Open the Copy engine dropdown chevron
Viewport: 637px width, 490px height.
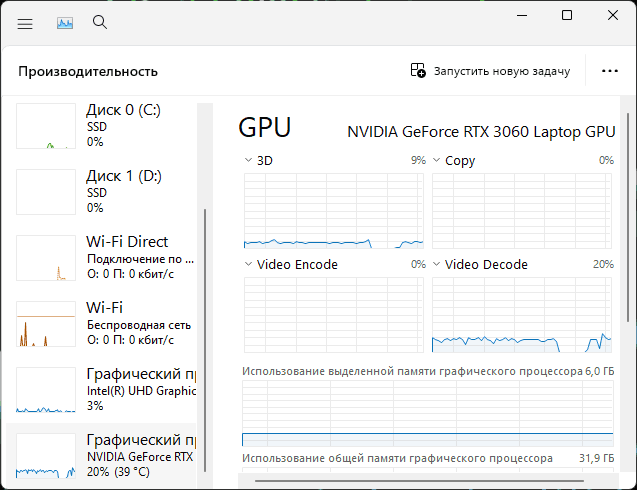click(436, 160)
